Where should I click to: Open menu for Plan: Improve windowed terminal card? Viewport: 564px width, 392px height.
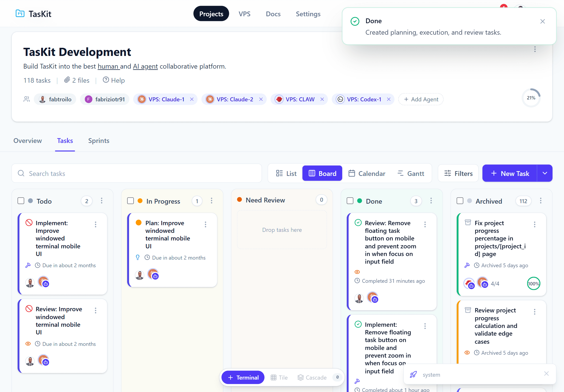point(206,224)
